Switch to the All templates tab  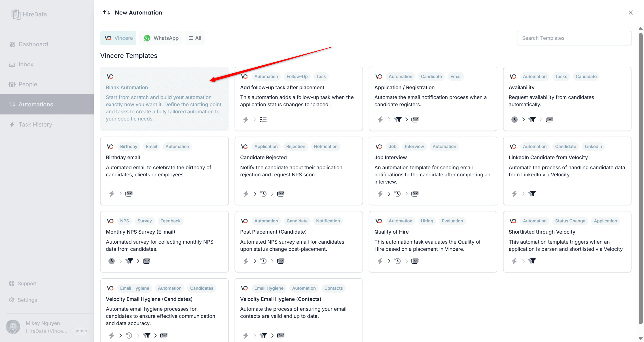pos(195,38)
